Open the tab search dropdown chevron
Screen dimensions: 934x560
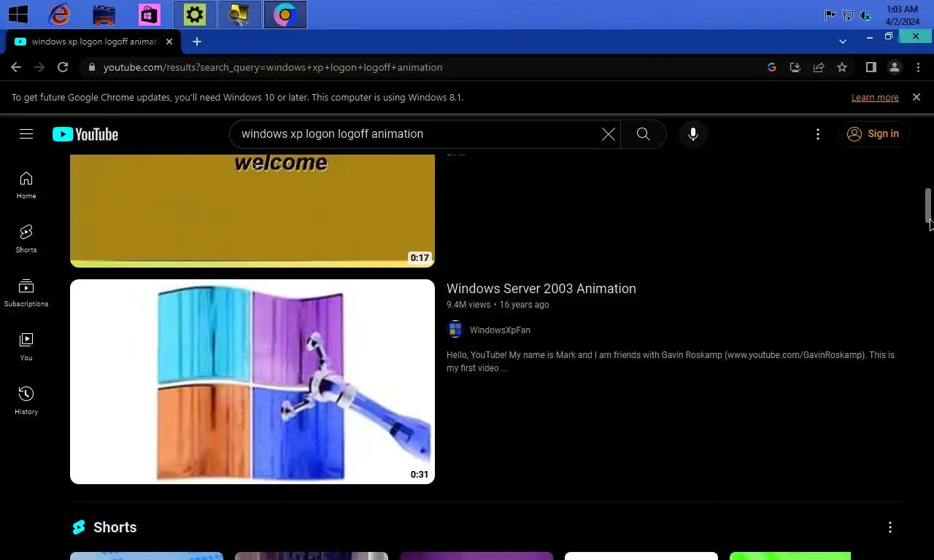(x=843, y=42)
